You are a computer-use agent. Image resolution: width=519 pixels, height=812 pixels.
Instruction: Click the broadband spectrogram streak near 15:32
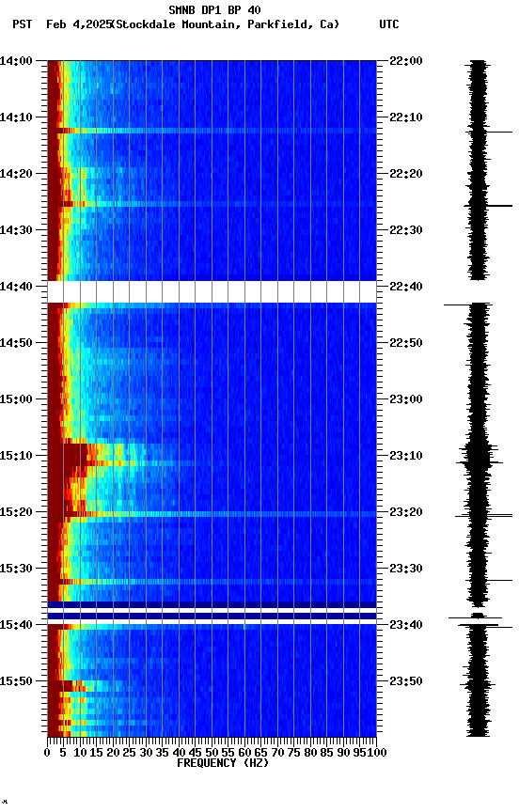(x=212, y=582)
